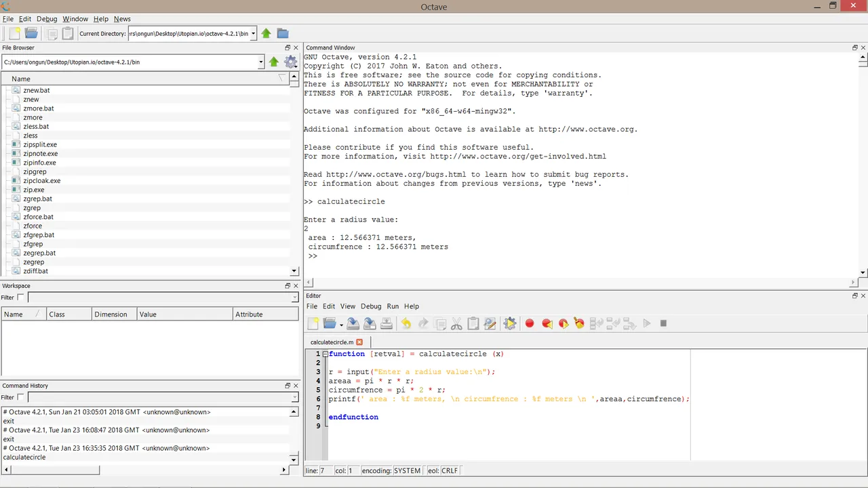Click debugger Step Out icon
868x488 pixels.
[629, 323]
